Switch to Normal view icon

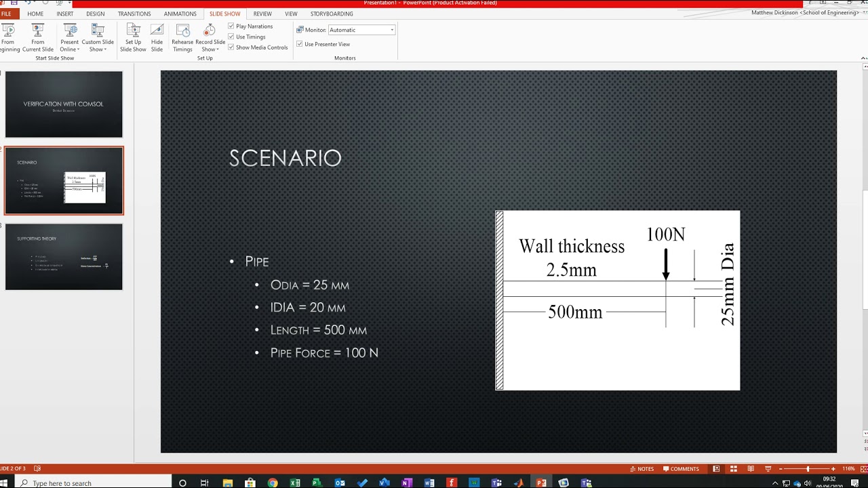[x=716, y=468]
